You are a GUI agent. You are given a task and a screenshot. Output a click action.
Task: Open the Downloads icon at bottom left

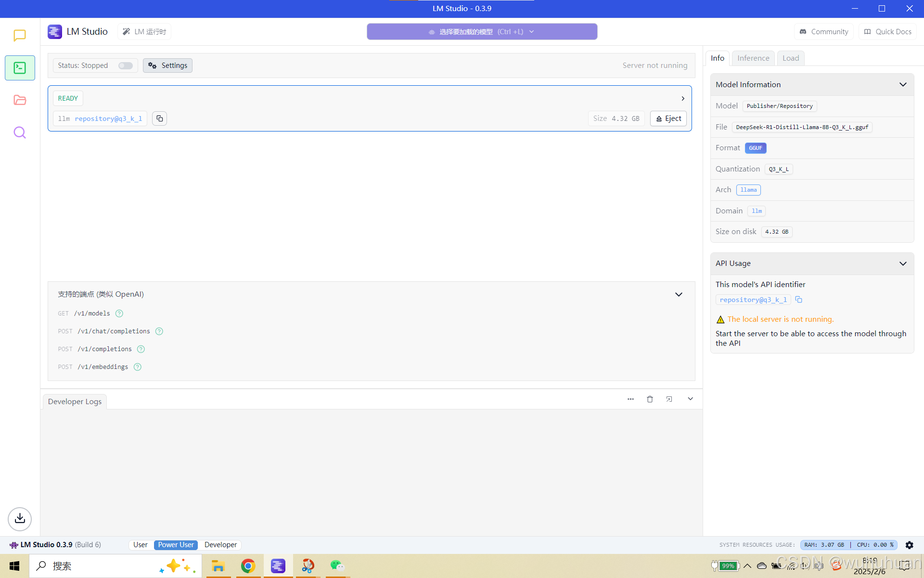tap(20, 519)
